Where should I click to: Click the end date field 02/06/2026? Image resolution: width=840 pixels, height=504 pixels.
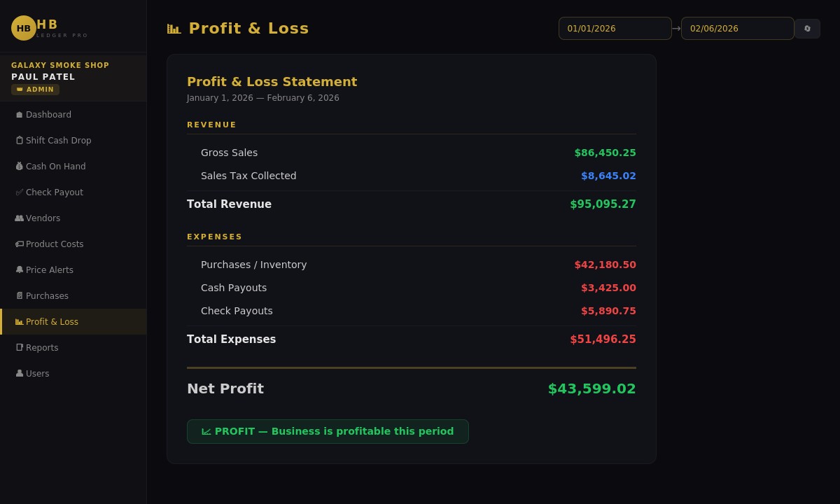[737, 29]
